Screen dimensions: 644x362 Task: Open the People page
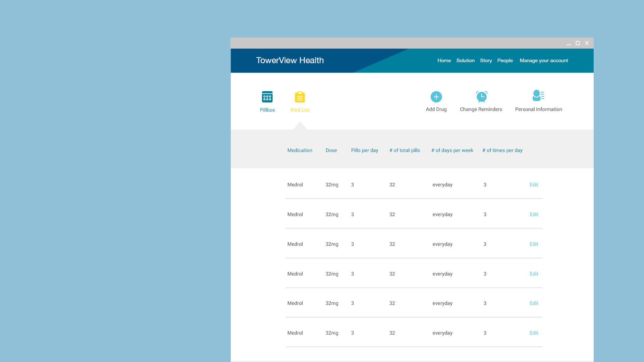click(x=505, y=61)
